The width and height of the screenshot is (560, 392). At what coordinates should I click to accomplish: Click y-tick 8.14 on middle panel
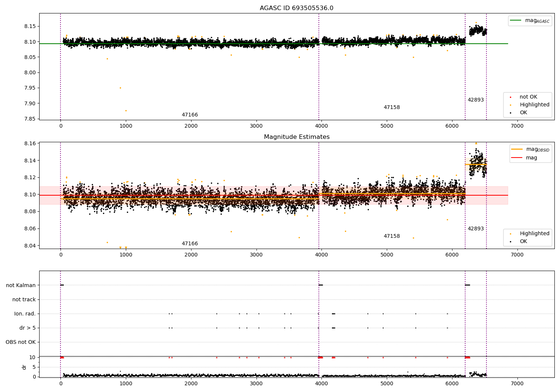pyautogui.click(x=29, y=161)
